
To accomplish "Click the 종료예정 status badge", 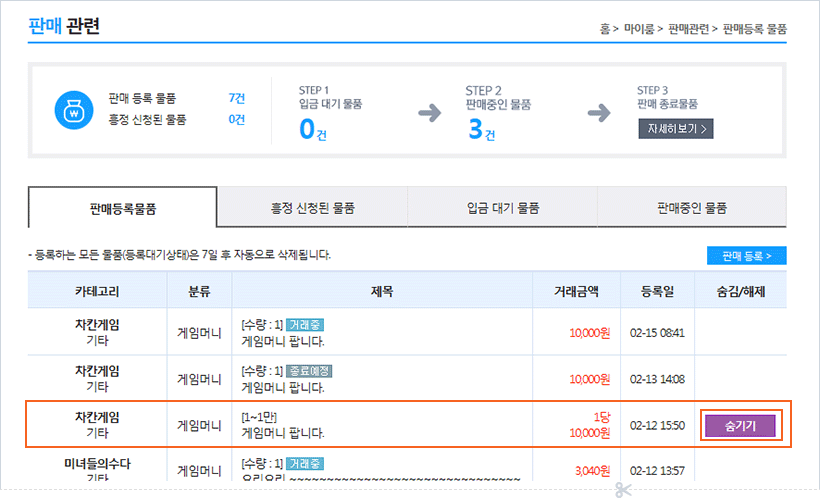I will tap(308, 370).
